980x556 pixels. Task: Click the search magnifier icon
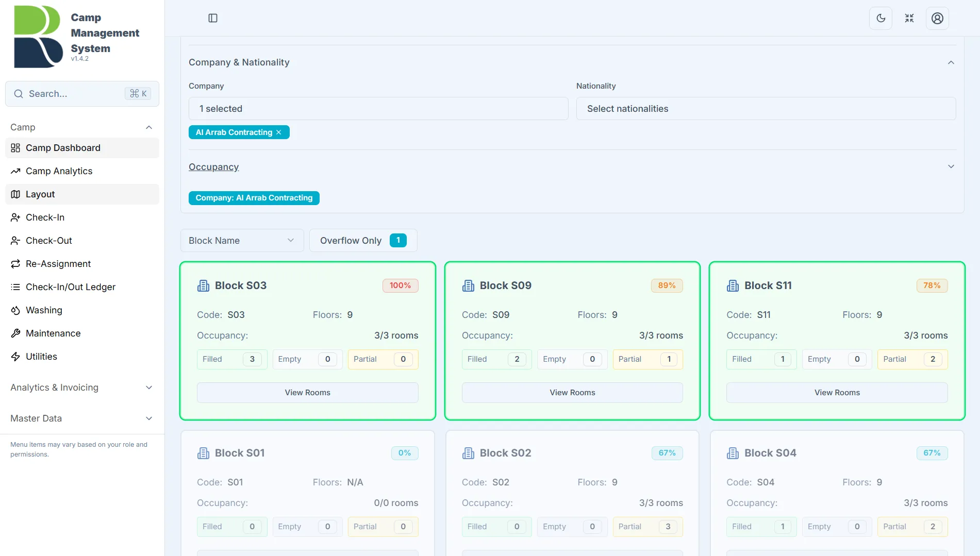pyautogui.click(x=19, y=94)
